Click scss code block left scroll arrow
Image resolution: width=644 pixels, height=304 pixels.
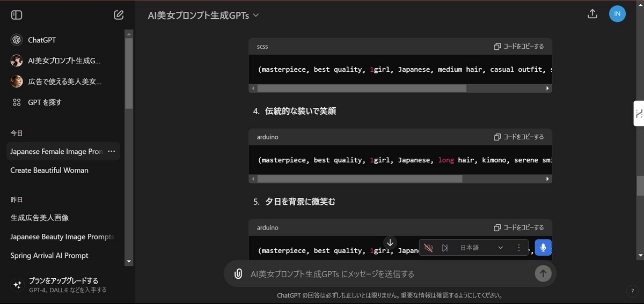(x=253, y=88)
